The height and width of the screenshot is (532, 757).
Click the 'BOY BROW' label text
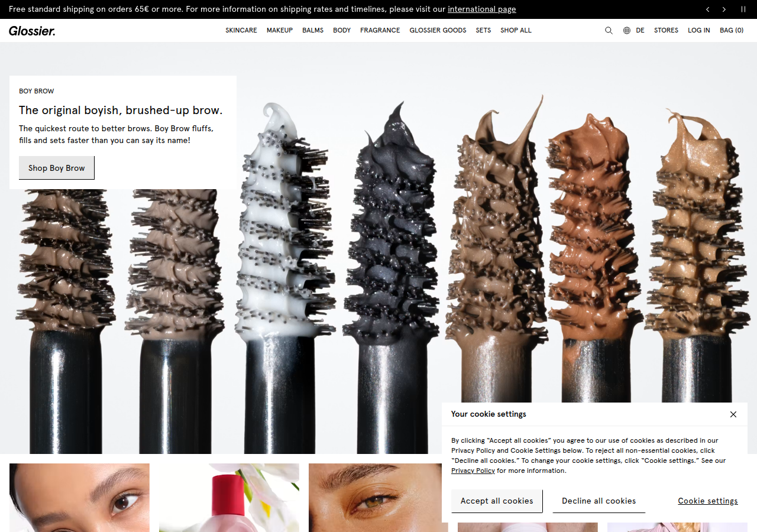[37, 91]
